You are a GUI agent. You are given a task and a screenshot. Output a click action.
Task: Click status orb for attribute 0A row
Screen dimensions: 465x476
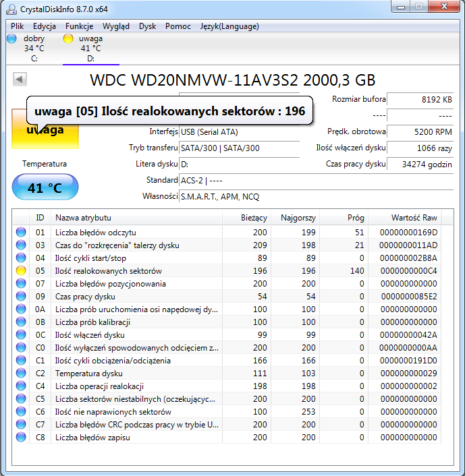pos(21,309)
